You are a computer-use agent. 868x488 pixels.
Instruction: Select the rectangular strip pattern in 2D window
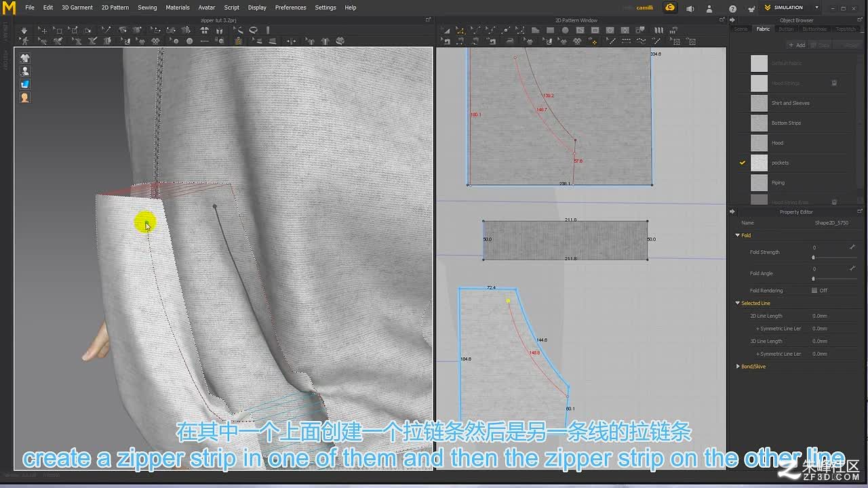(565, 239)
